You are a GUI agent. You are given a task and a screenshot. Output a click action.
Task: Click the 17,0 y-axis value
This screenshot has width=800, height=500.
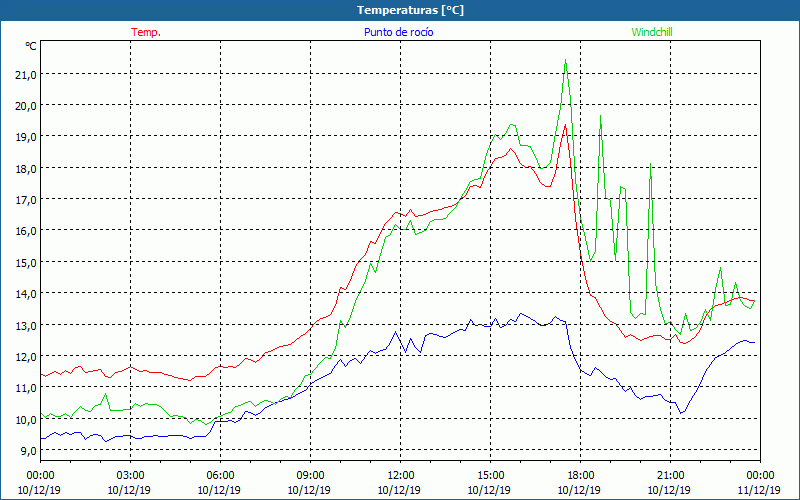click(26, 200)
